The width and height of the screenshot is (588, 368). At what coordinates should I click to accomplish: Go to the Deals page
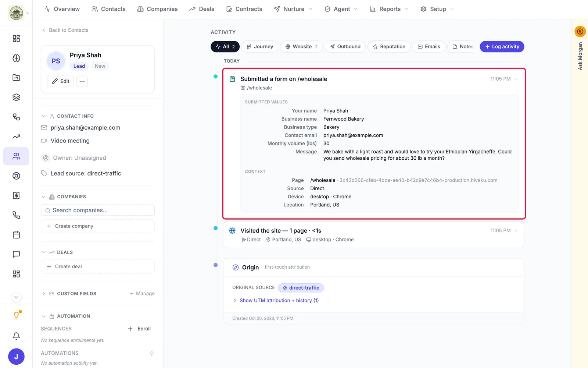pos(202,9)
